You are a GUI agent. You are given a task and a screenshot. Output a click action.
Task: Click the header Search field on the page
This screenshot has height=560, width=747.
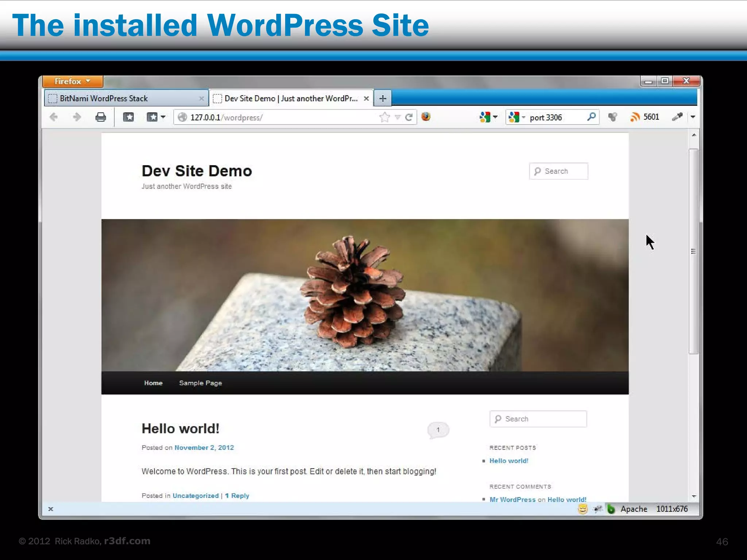(x=558, y=171)
